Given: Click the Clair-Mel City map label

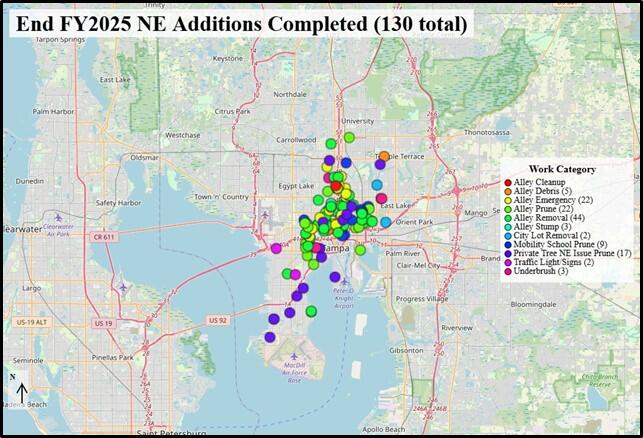Looking at the screenshot, I should [418, 266].
